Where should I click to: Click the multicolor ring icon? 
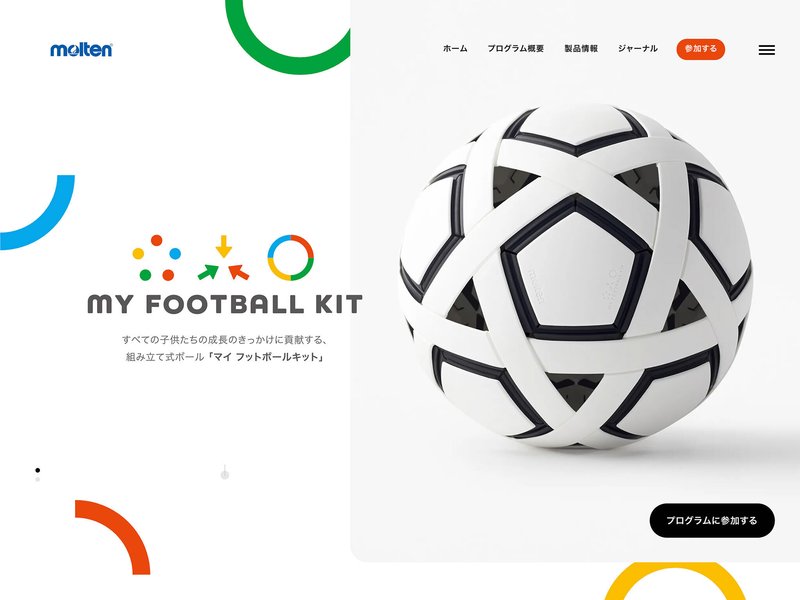291,258
